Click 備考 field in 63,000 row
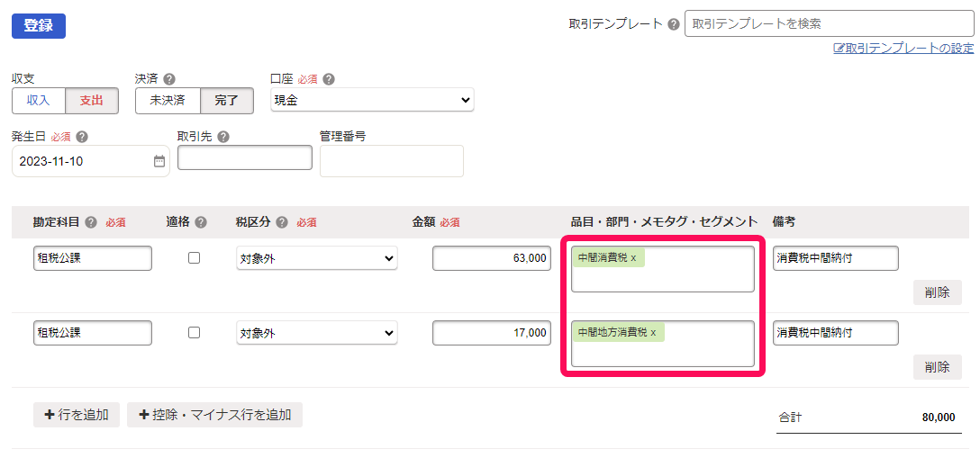The width and height of the screenshot is (980, 458). point(836,258)
